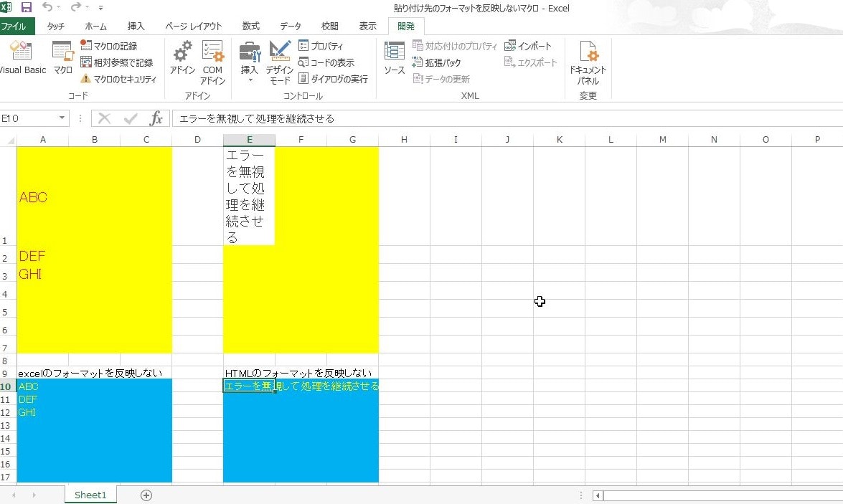This screenshot has width=843, height=504.
Task: Switch to the Touch (タッチ) tab
Action: coord(55,26)
